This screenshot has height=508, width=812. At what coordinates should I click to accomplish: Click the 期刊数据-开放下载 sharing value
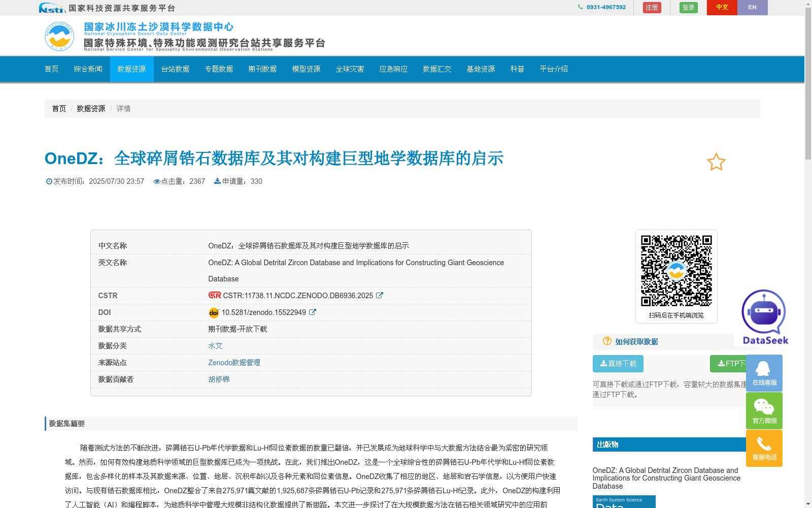coord(238,329)
